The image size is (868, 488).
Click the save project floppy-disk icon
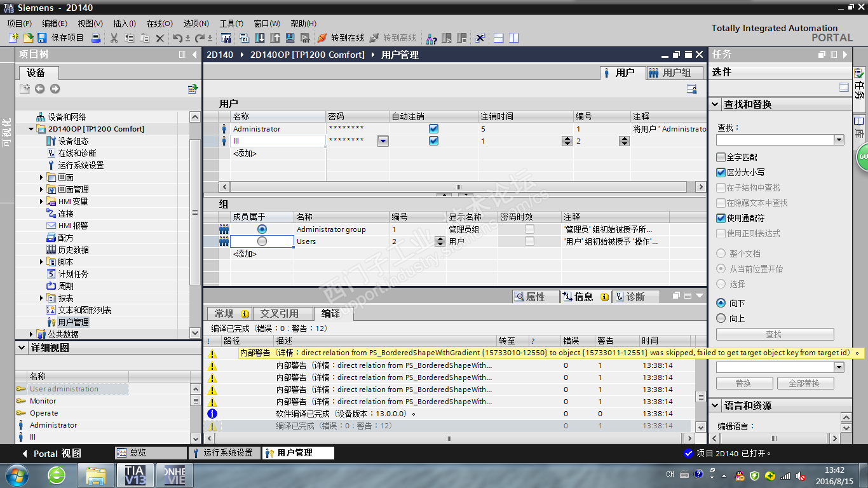tap(42, 38)
